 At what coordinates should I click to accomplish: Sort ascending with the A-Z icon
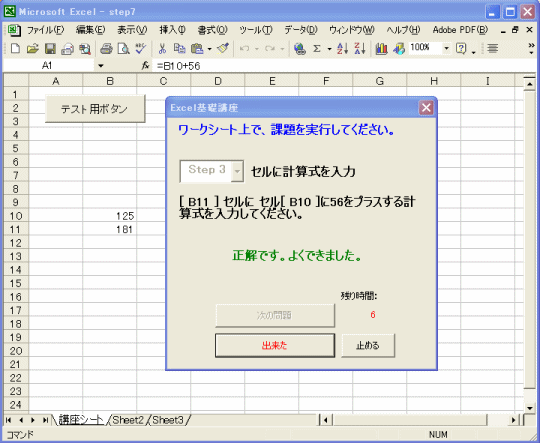point(342,49)
